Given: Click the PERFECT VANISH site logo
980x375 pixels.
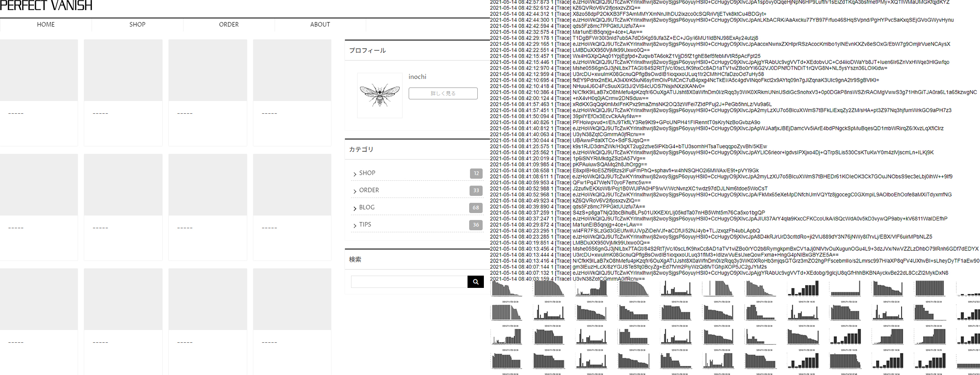Looking at the screenshot, I should 46,6.
